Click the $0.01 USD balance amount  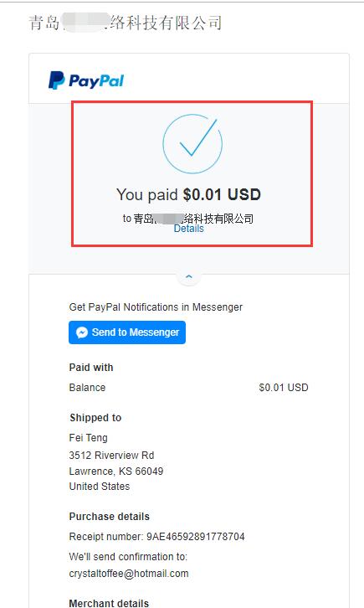[x=284, y=388]
